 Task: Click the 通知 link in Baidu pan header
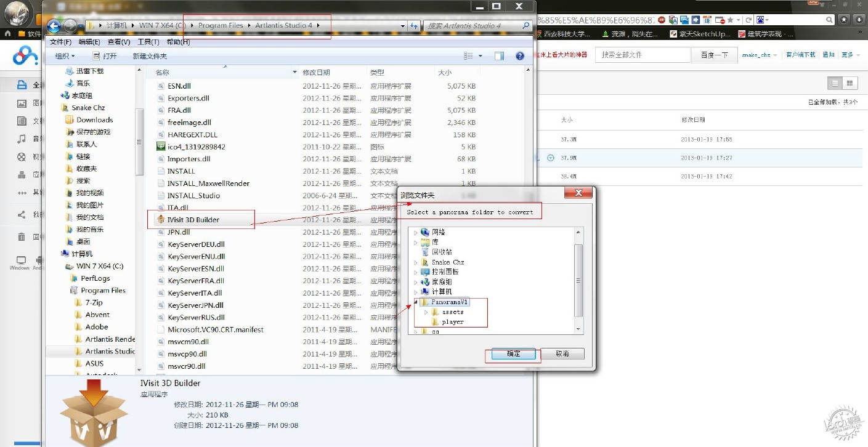pos(829,55)
